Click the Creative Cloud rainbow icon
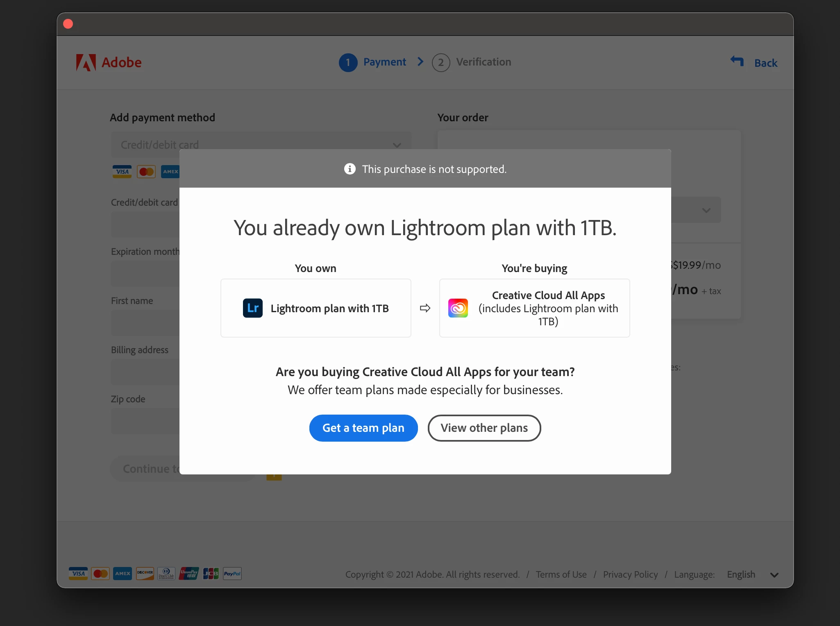Screen dimensions: 840x626 458,308
